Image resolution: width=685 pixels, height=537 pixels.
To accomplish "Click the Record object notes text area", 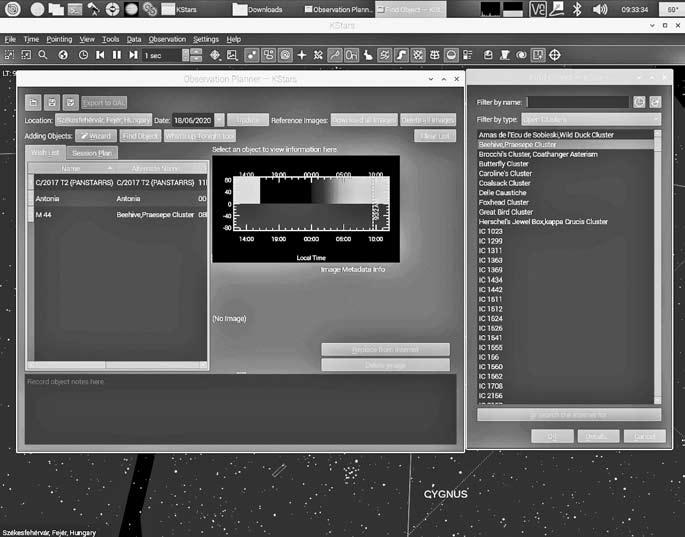I will (x=241, y=409).
